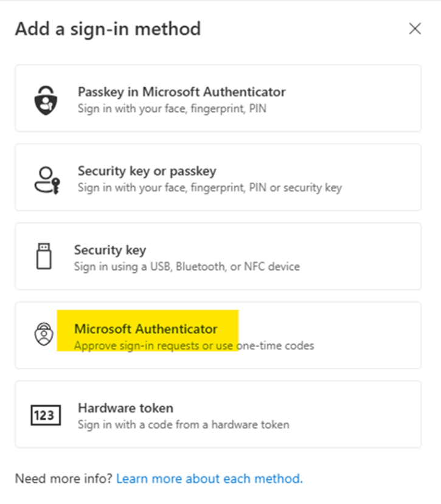Viewport: 441px width, 504px height.
Task: Click 'PIN or security key' description text
Action: coord(295,188)
